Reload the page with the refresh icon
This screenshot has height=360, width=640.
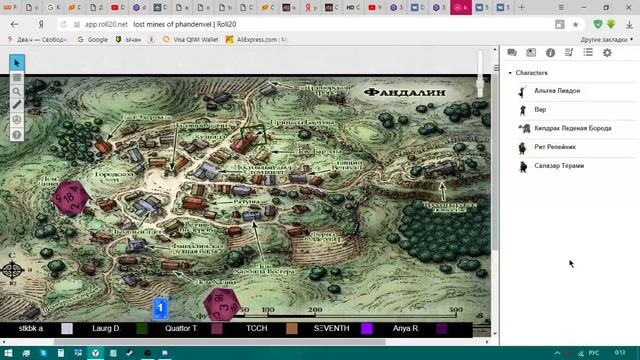coord(63,24)
